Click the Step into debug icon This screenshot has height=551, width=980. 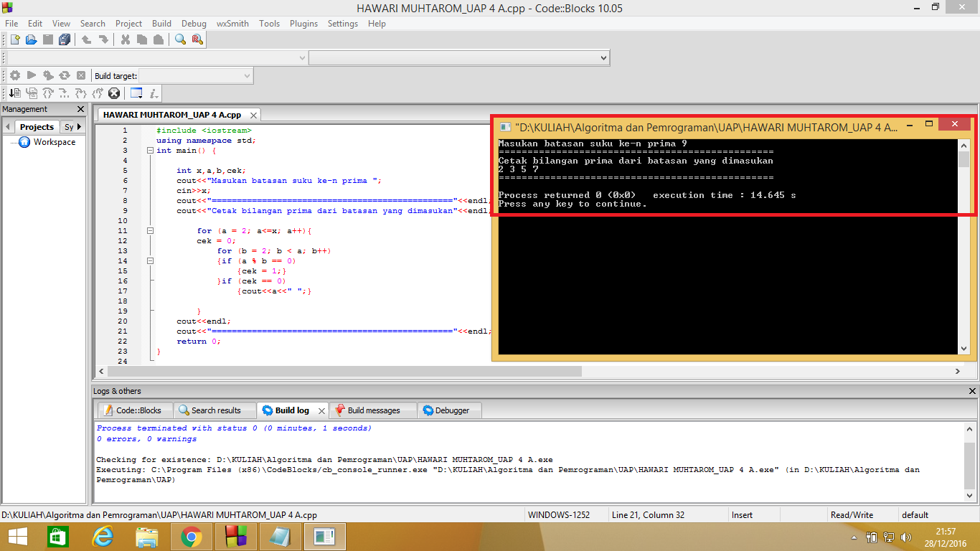(64, 93)
